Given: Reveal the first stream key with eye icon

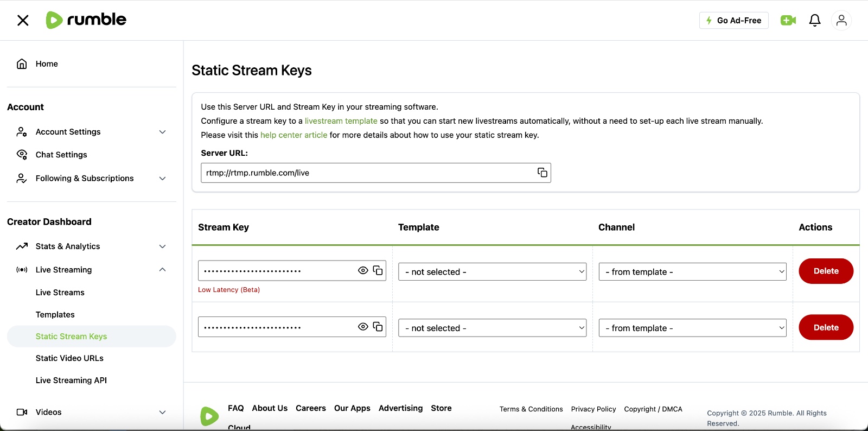Looking at the screenshot, I should click(x=363, y=270).
